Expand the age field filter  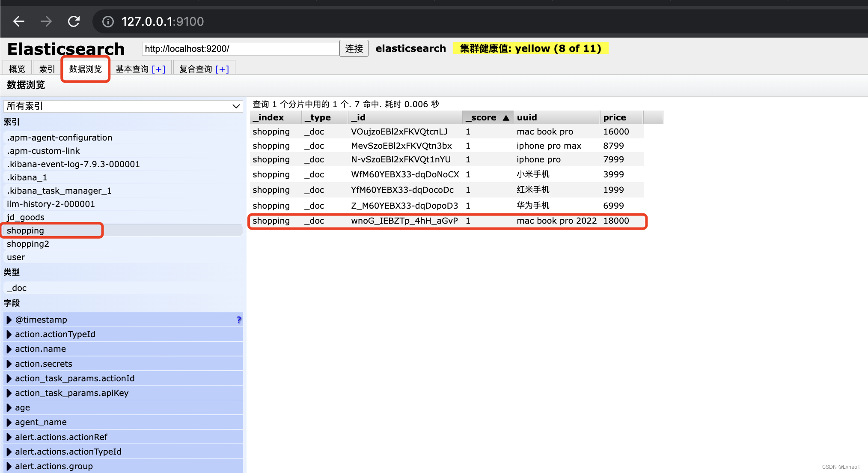tap(9, 407)
